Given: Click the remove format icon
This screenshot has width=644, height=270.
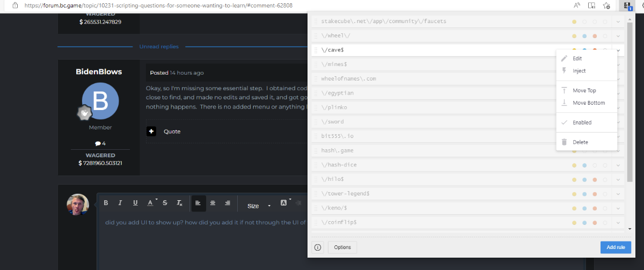Looking at the screenshot, I should pos(180,203).
